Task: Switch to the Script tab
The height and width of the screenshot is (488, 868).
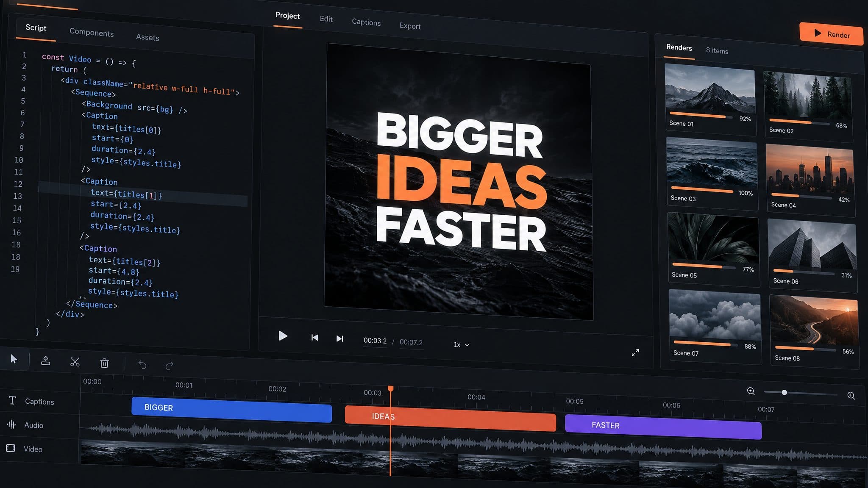Action: tap(36, 28)
